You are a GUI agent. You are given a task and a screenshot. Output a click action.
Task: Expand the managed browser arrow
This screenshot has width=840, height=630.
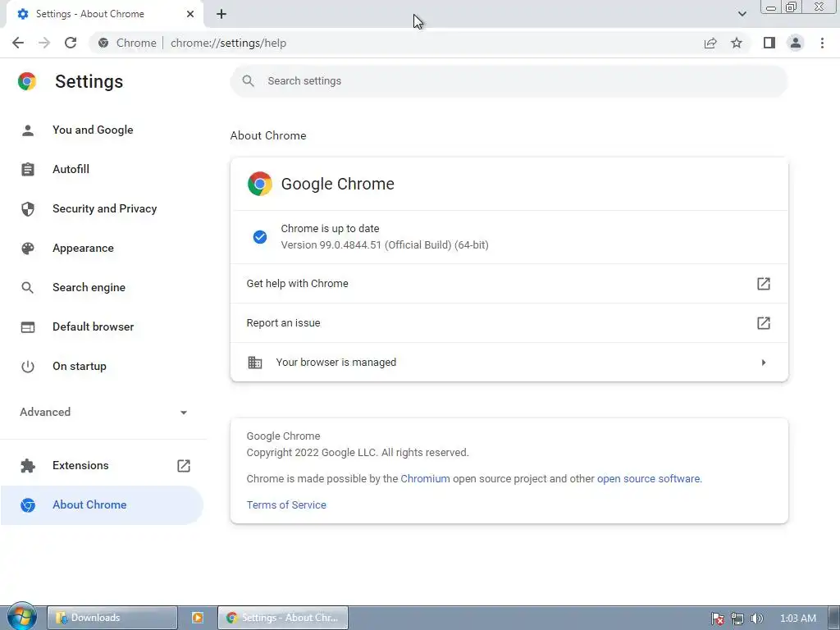pos(764,363)
